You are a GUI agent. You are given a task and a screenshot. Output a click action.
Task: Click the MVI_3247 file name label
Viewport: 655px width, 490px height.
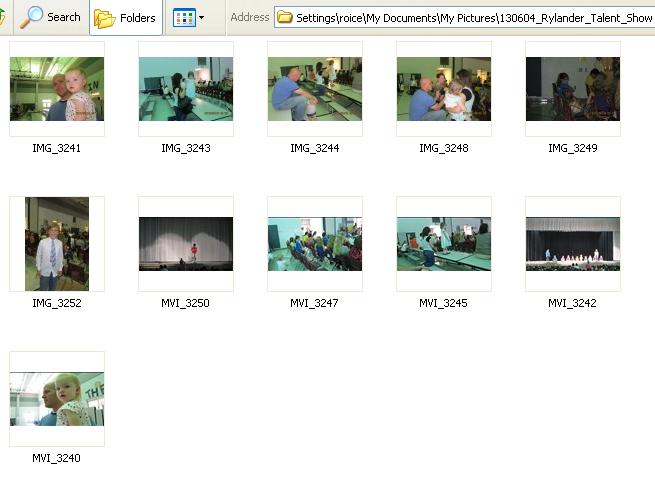[x=314, y=303]
